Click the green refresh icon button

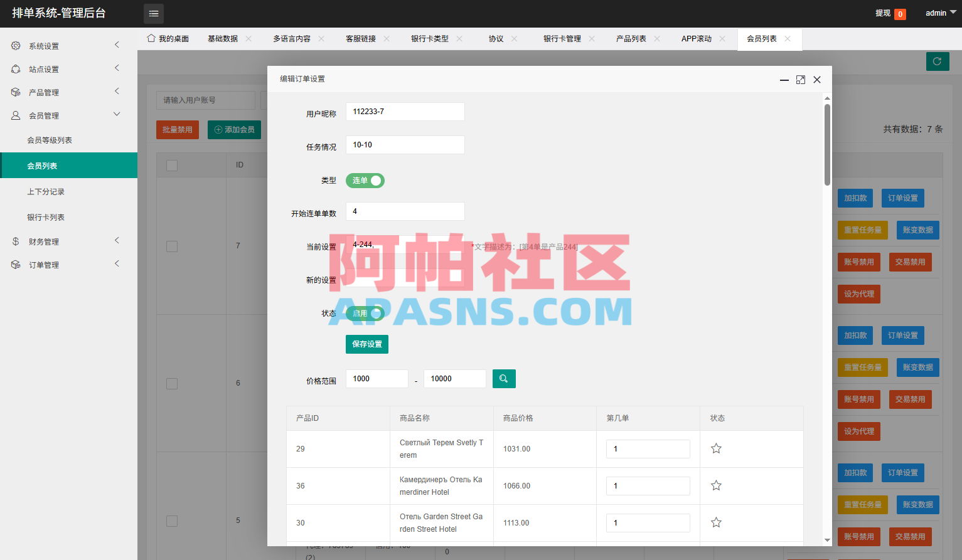938,61
